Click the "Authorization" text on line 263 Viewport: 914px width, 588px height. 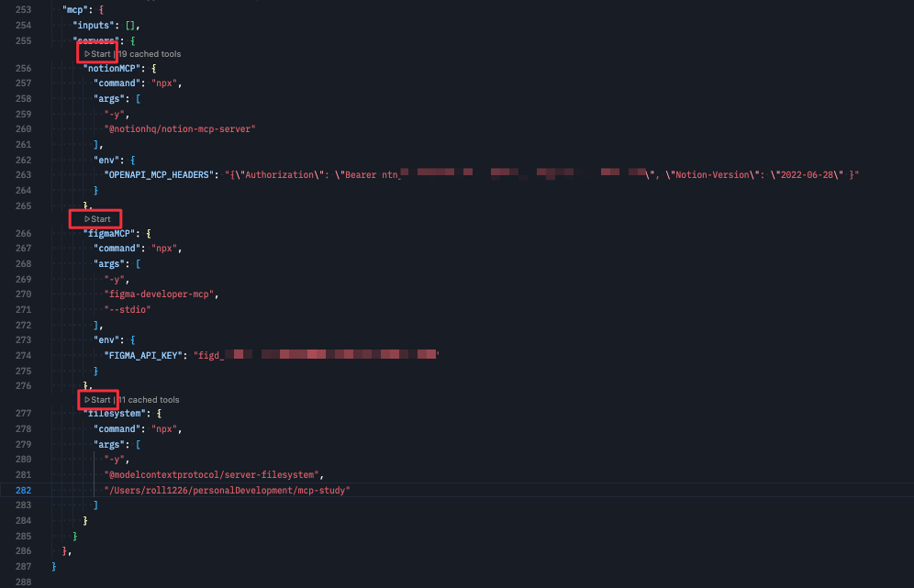[279, 175]
